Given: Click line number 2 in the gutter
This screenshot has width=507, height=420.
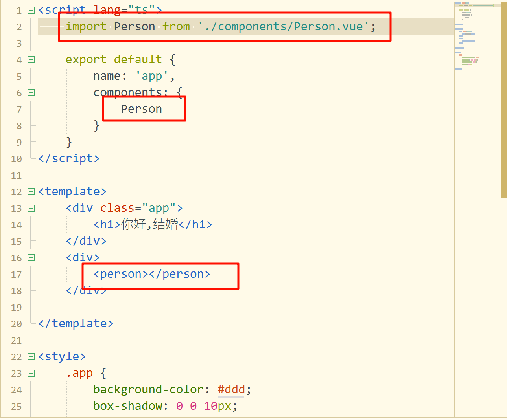Looking at the screenshot, I should coord(19,27).
